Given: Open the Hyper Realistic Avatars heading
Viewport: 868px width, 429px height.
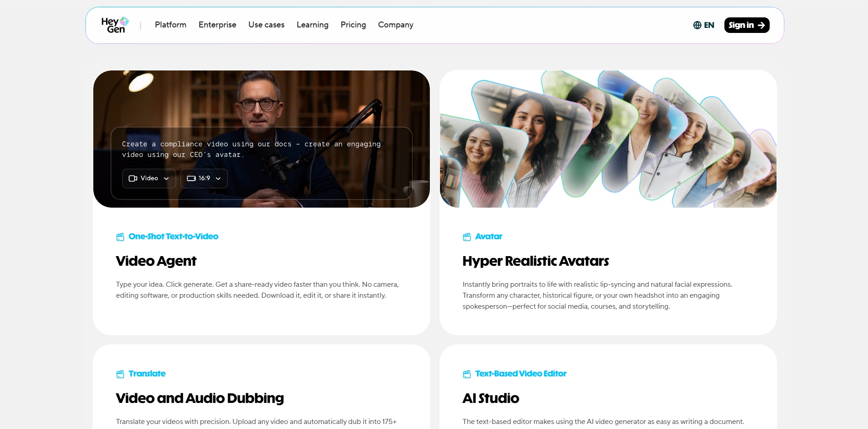Looking at the screenshot, I should coord(536,261).
